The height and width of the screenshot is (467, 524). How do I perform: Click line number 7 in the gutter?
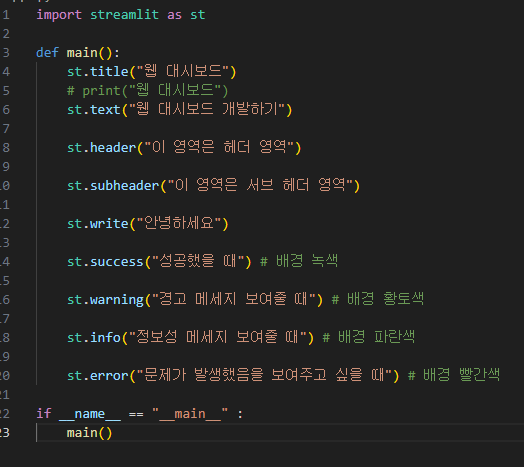point(6,129)
